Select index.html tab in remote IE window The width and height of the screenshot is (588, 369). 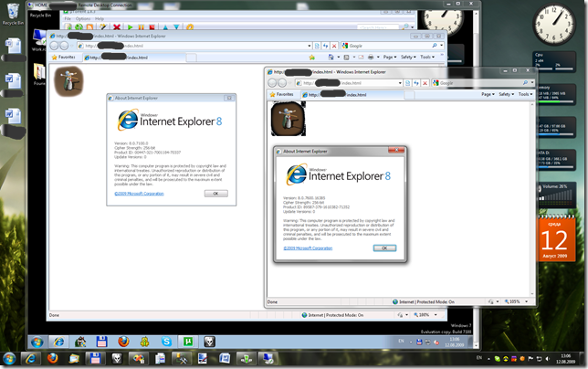(134, 58)
